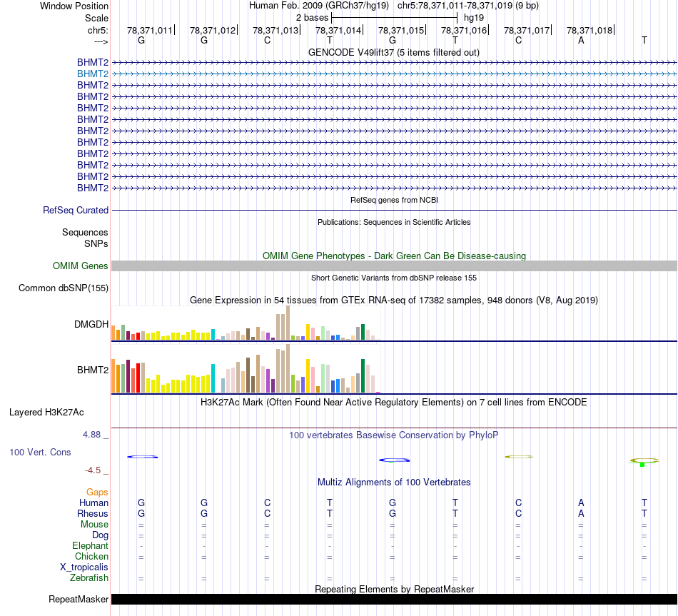Click the SNPs track label
Image resolution: width=678 pixels, height=616 pixels.
(x=96, y=243)
